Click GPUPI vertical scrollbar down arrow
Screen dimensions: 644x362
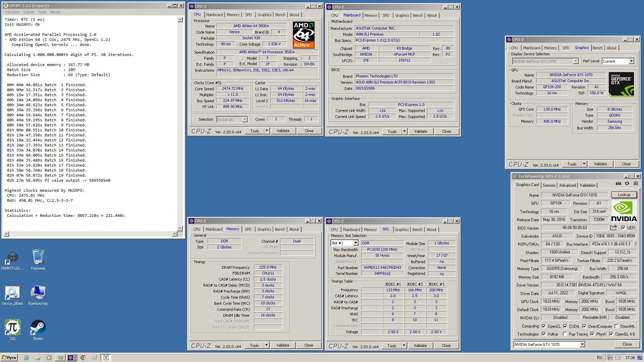(180, 228)
